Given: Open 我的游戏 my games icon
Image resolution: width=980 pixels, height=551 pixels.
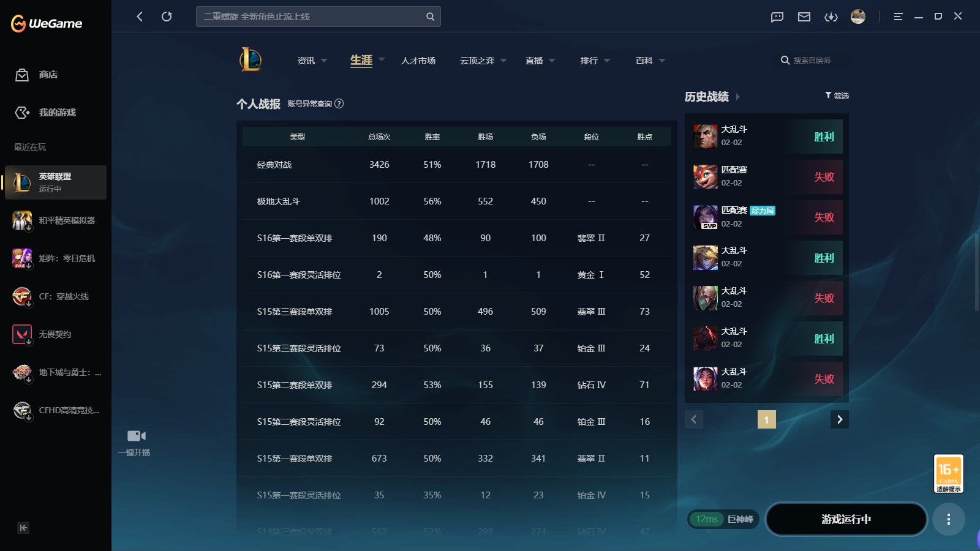Looking at the screenshot, I should 22,113.
